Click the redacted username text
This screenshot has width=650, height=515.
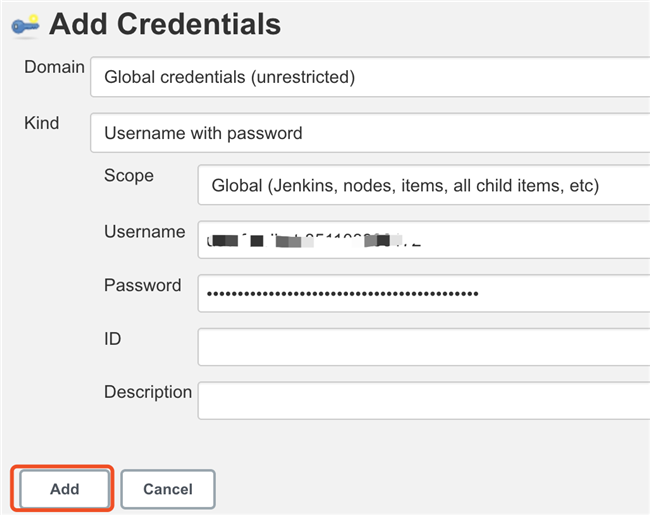tap(312, 240)
